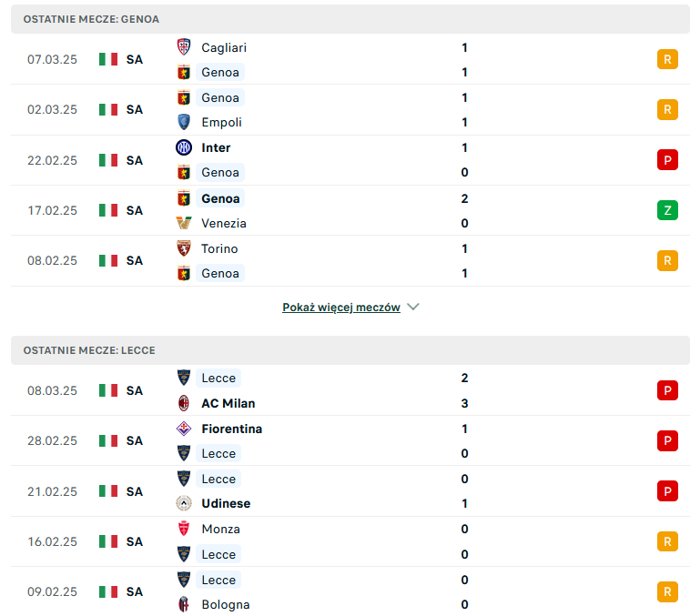Click the Cagliari club crest icon
Viewport: 690px width, 616px height.
click(x=184, y=47)
